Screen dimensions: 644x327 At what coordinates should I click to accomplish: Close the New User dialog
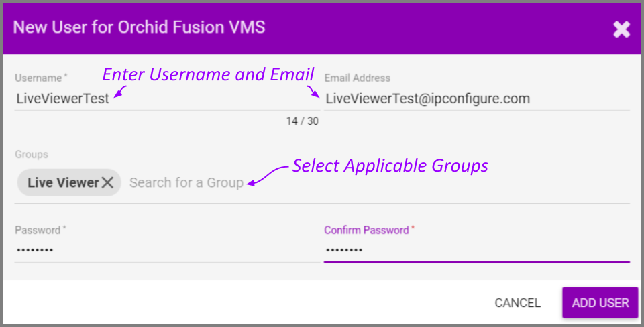click(621, 29)
